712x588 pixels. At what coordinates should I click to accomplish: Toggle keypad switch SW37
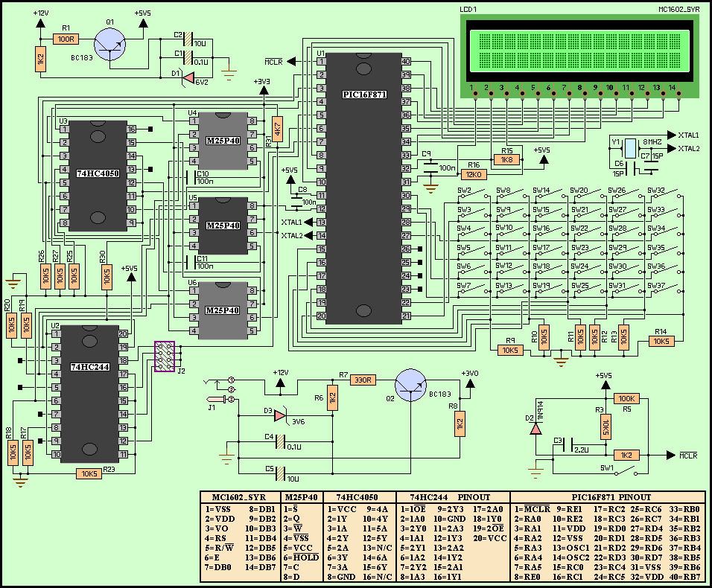(665, 290)
